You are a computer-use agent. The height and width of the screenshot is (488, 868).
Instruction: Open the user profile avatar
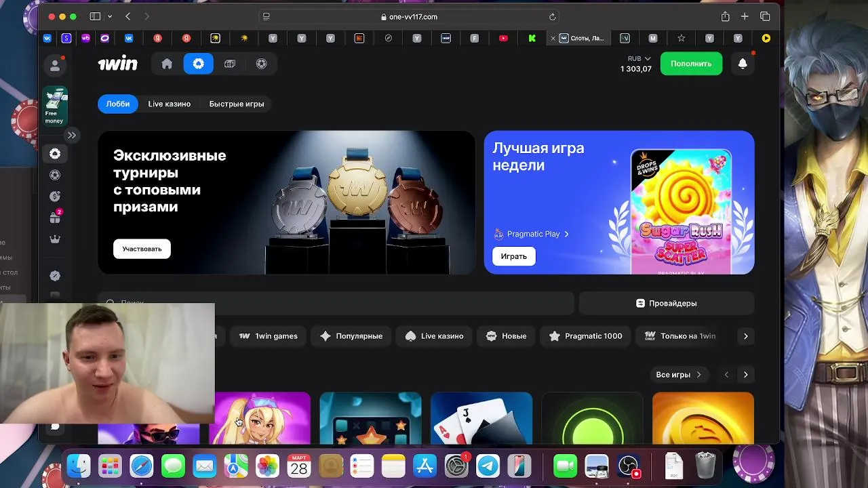pos(55,66)
